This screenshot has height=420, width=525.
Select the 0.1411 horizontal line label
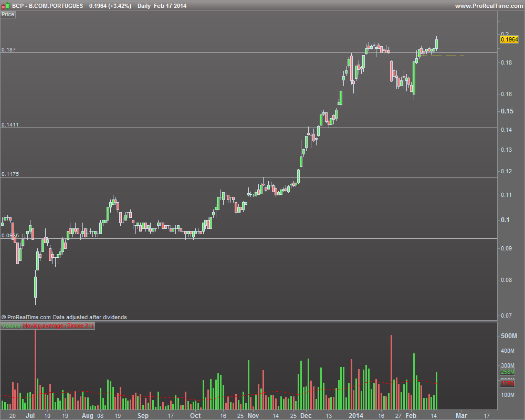[10, 124]
